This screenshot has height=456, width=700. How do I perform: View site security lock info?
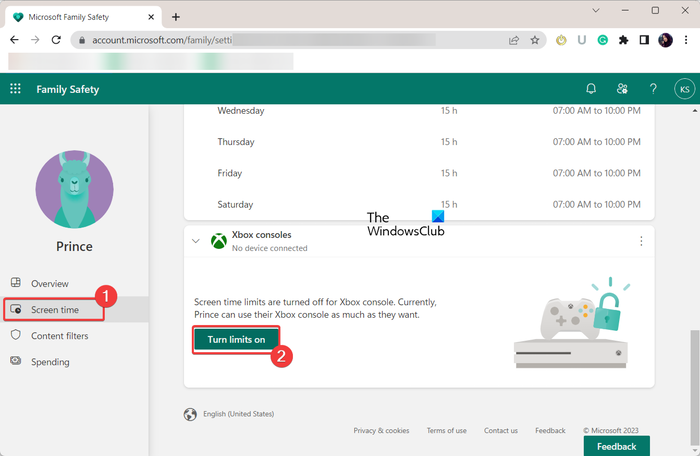tap(82, 40)
